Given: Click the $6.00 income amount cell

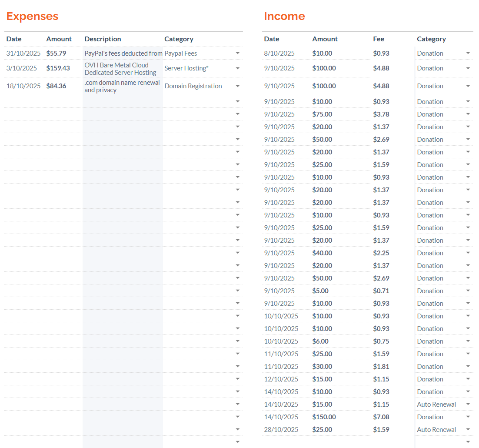Looking at the screenshot, I should pyautogui.click(x=320, y=341).
